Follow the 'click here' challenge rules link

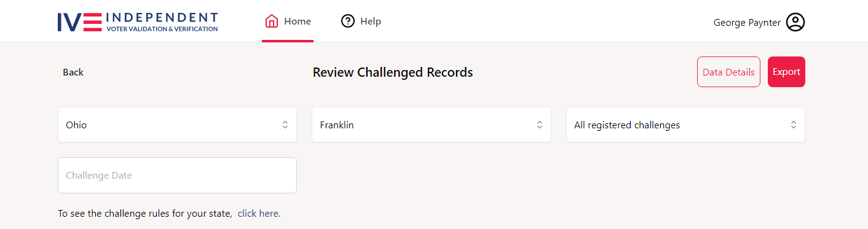(x=258, y=214)
